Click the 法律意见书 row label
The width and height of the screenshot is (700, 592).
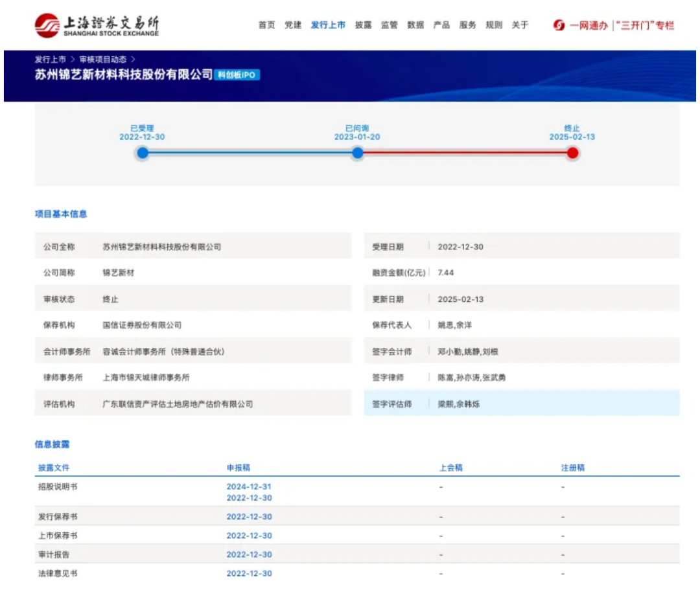[x=58, y=574]
